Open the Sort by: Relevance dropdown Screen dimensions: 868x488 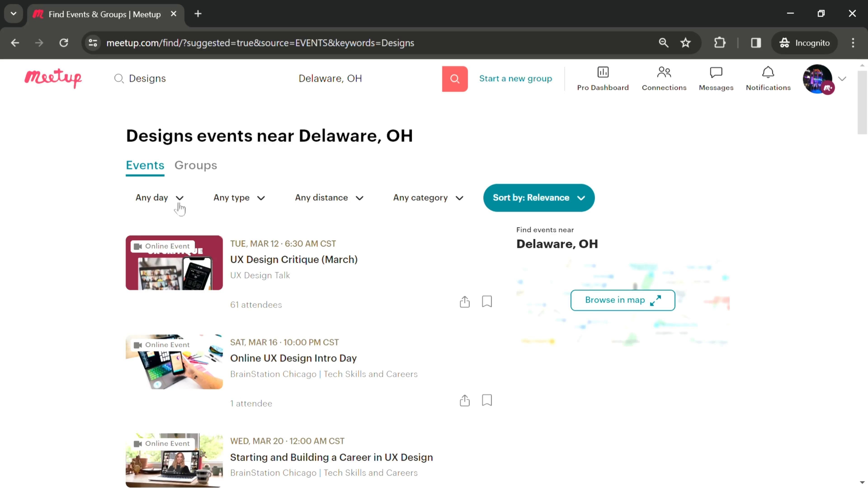click(538, 198)
